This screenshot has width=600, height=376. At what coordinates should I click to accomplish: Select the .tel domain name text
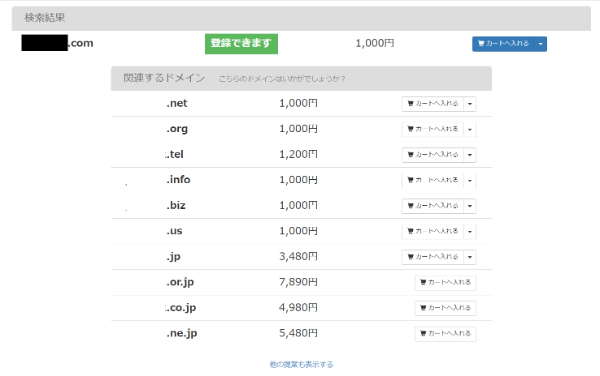pos(174,154)
